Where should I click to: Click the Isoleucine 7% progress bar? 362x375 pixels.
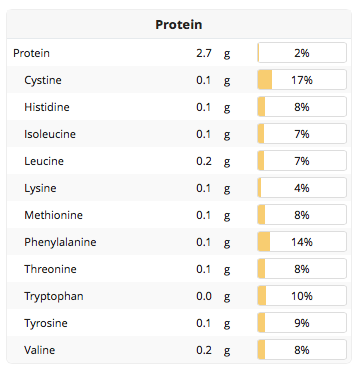pos(302,134)
